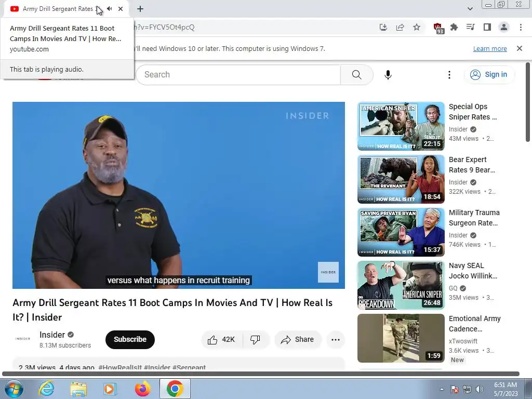Screen dimensions: 532x399
Task: Start voice search with microphone icon
Action: tap(388, 75)
